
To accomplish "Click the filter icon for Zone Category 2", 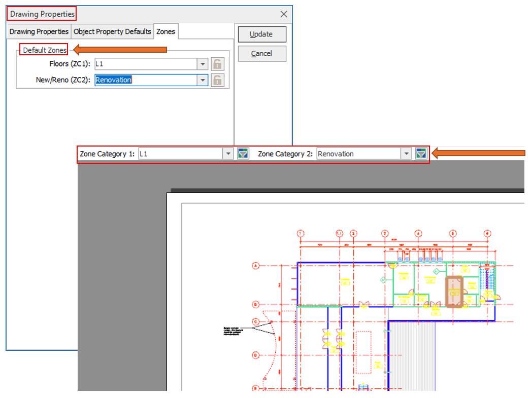I will [421, 154].
